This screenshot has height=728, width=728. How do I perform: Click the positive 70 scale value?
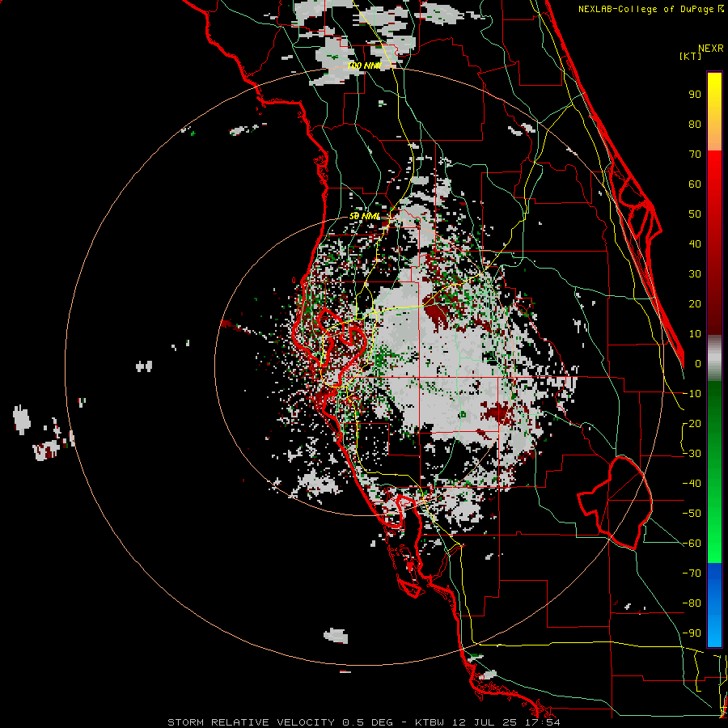tap(695, 154)
